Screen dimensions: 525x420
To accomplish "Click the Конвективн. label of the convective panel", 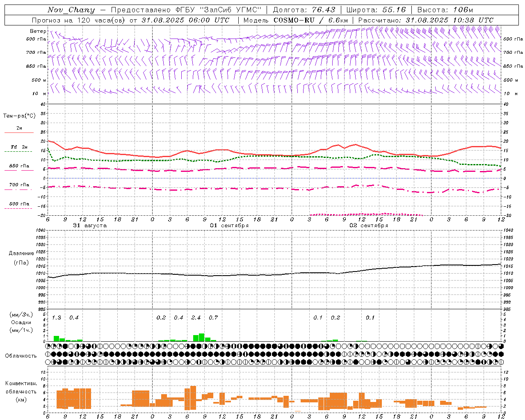I will point(21,383).
